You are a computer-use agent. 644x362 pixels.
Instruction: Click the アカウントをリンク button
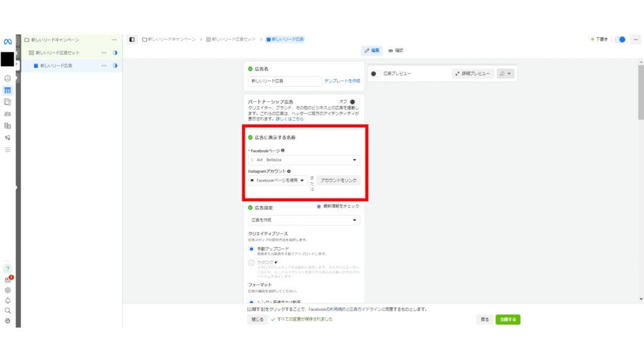(x=338, y=180)
